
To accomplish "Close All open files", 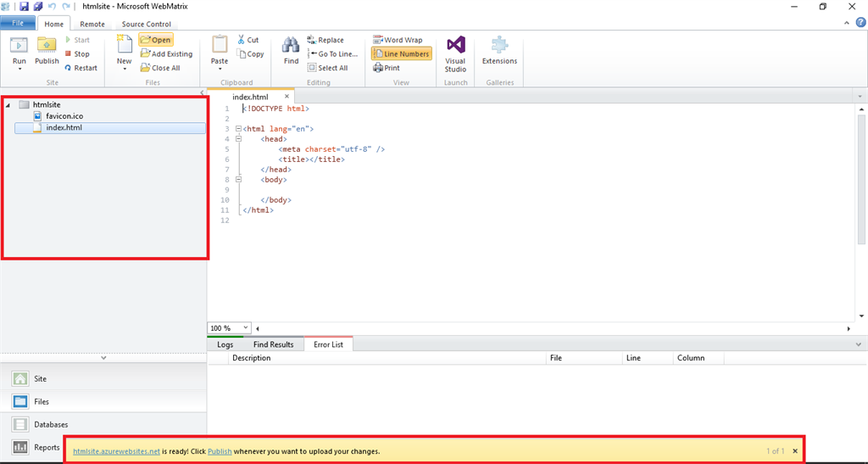I will pyautogui.click(x=160, y=68).
